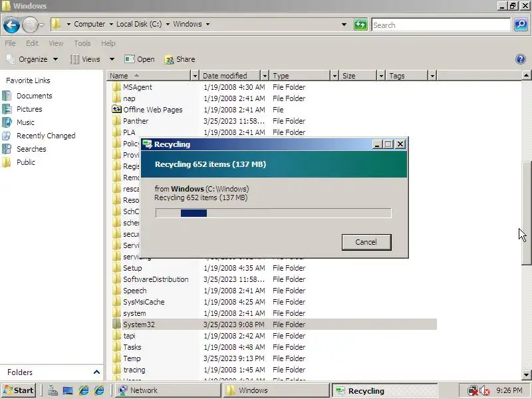Select the Tasks folder
Screen dimensions: 532x399
coord(132,347)
